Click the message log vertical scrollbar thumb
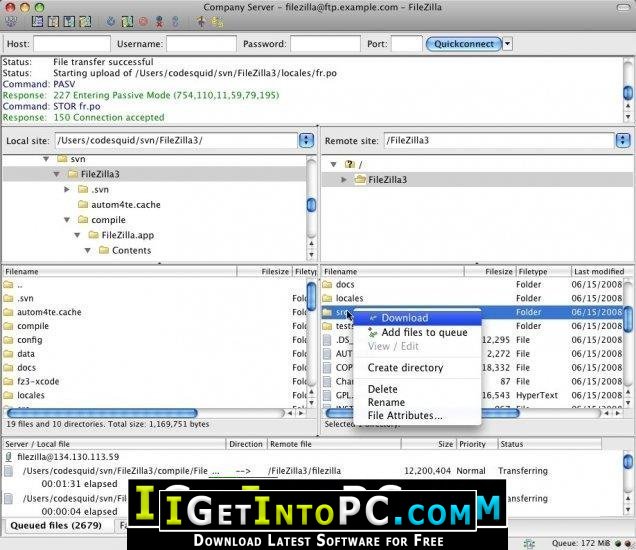This screenshot has width=636, height=550. (628, 92)
